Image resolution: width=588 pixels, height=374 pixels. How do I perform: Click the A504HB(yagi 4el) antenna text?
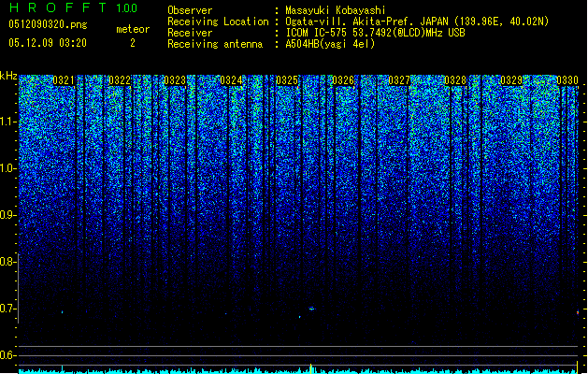pos(330,44)
